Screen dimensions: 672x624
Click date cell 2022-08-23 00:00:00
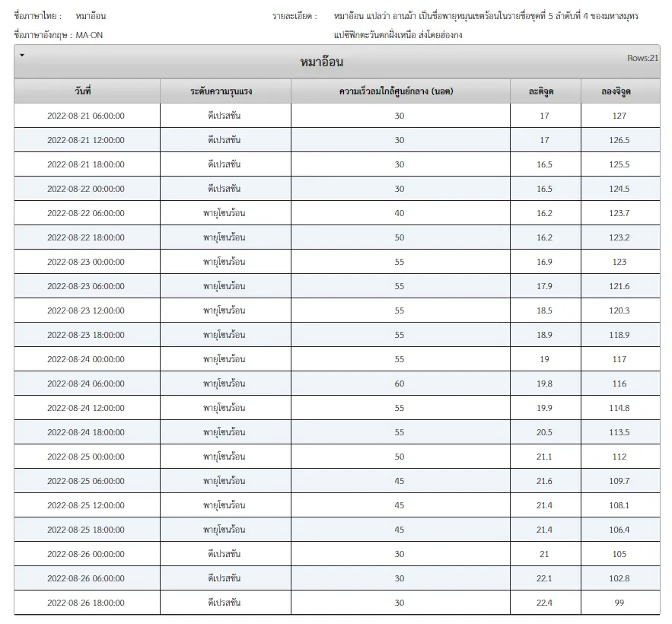pyautogui.click(x=86, y=262)
